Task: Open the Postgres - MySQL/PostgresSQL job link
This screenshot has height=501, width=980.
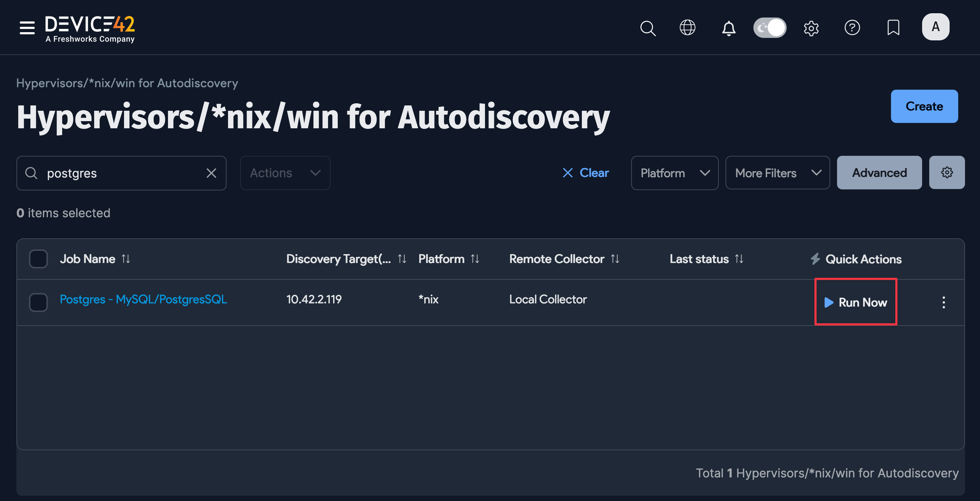Action: [143, 299]
